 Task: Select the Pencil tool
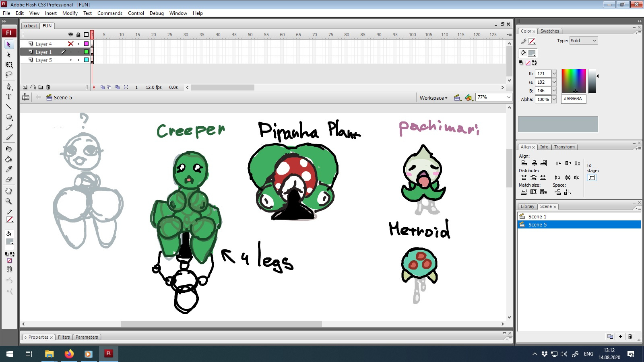point(9,127)
